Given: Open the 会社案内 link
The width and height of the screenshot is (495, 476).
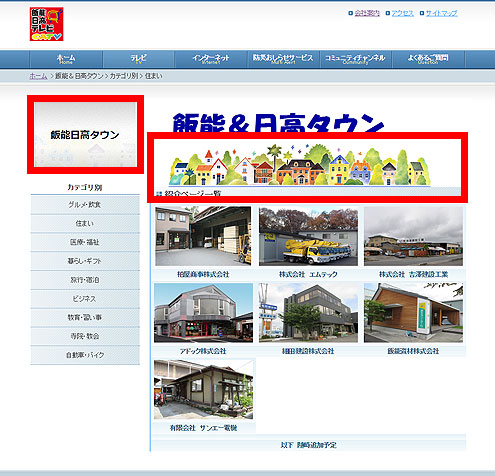Looking at the screenshot, I should tap(367, 13).
